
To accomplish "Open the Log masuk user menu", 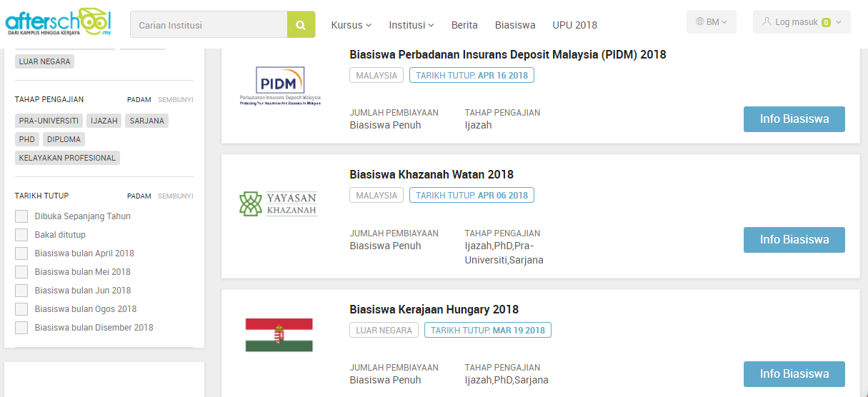I will click(802, 22).
